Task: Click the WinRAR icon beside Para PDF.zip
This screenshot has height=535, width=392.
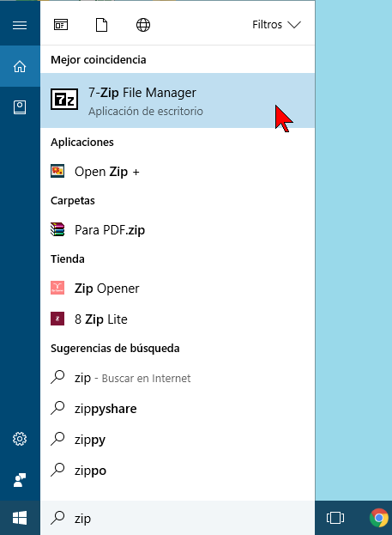Action: tap(57, 229)
